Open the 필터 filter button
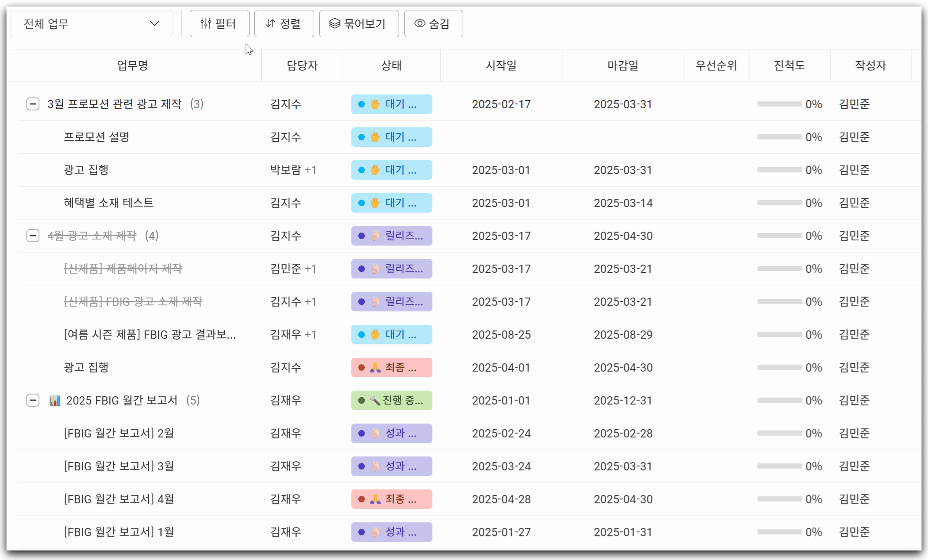This screenshot has height=560, width=928. coord(219,23)
